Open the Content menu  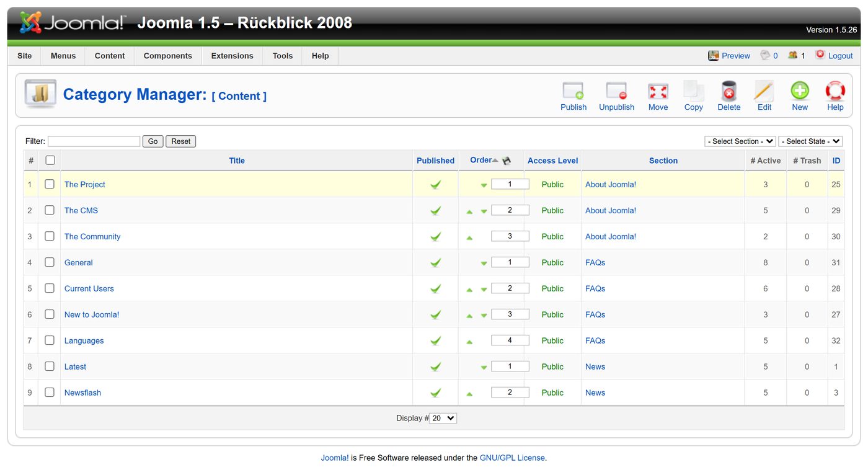tap(110, 56)
